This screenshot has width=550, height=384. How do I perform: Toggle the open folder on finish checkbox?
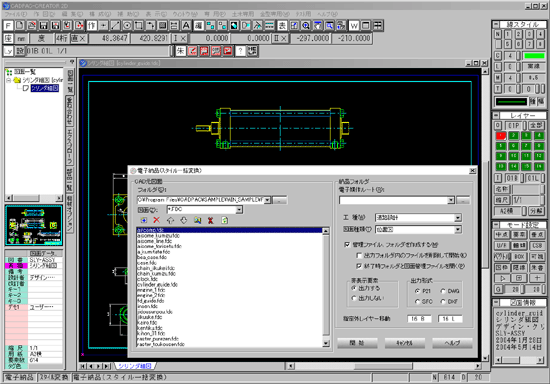point(359,266)
